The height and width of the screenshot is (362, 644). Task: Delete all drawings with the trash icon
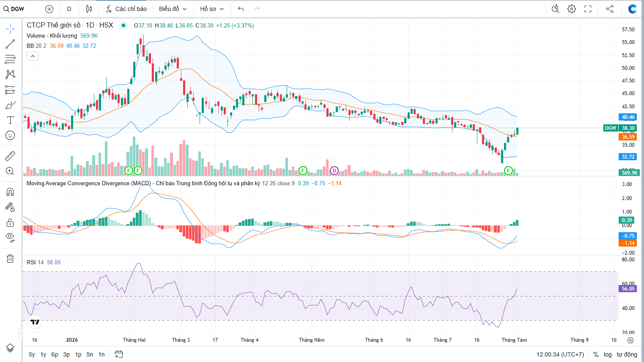(10, 258)
